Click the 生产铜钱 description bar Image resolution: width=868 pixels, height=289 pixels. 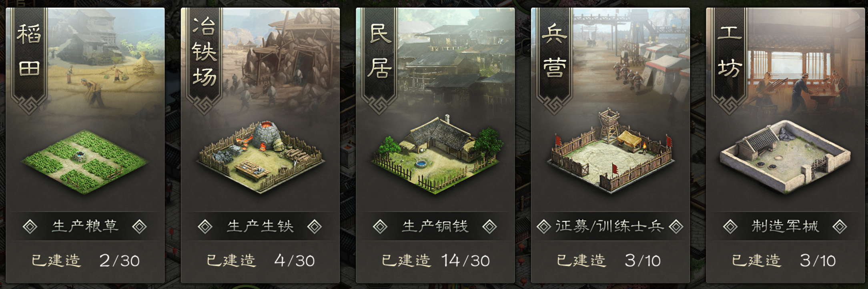(435, 226)
